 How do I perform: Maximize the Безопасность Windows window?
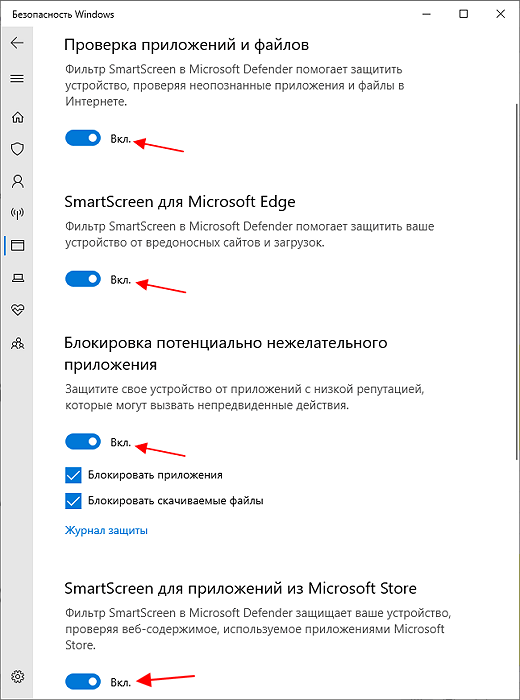[x=464, y=14]
